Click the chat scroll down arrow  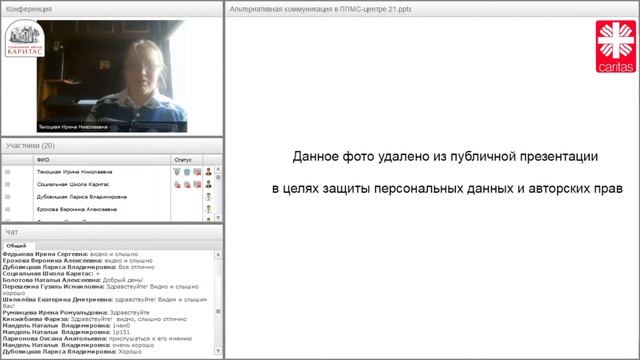218,351
